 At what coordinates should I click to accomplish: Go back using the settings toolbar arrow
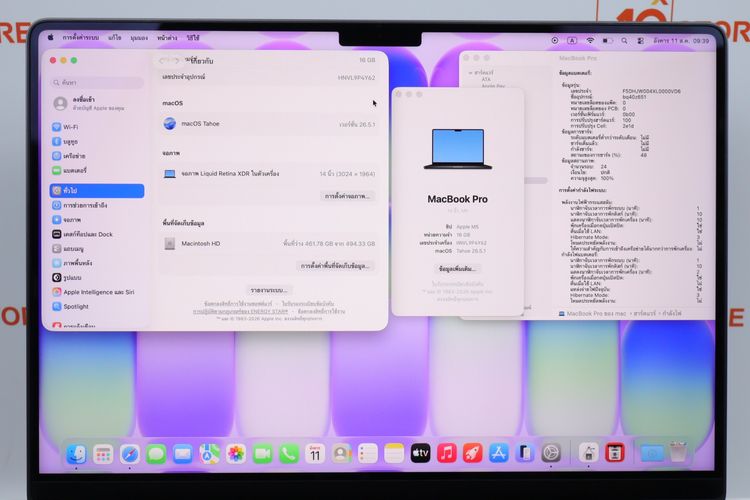[x=163, y=61]
